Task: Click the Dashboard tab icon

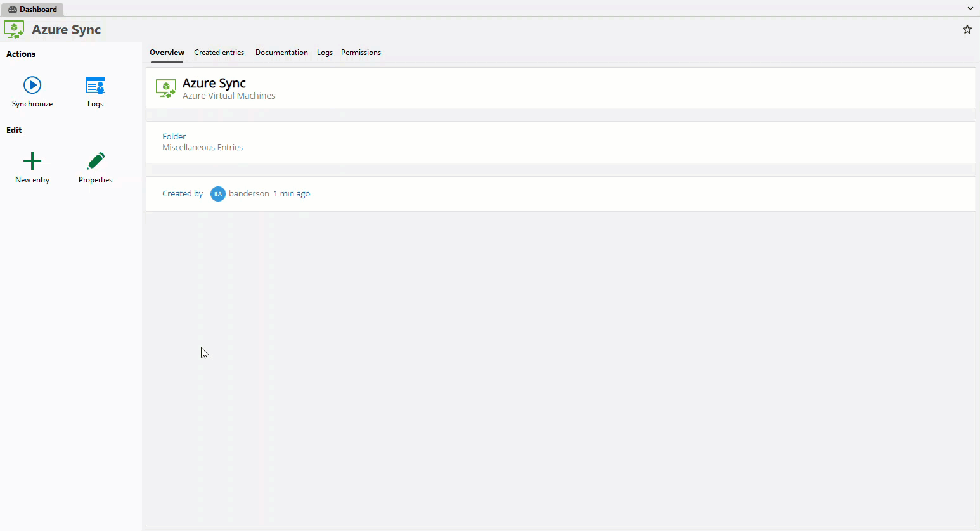Action: (x=14, y=9)
